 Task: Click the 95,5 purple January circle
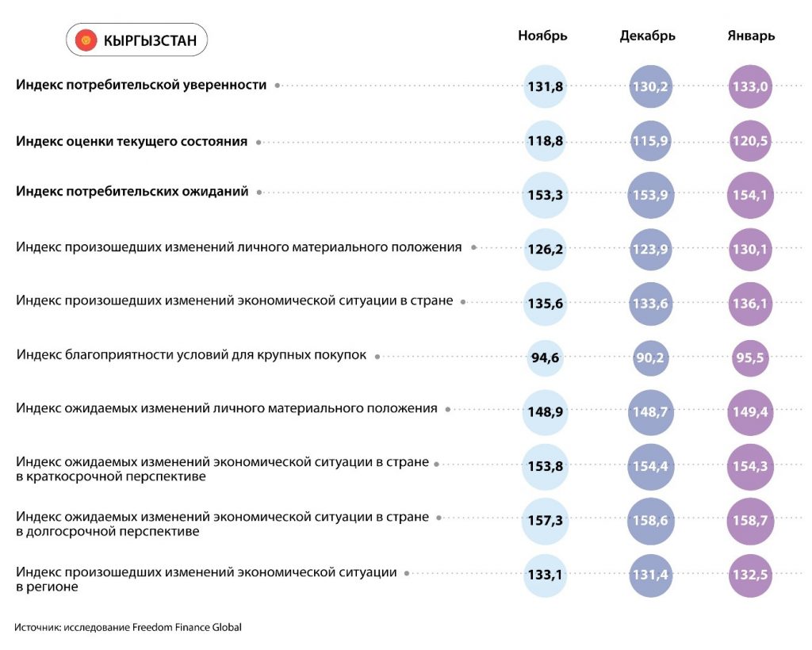coord(750,357)
